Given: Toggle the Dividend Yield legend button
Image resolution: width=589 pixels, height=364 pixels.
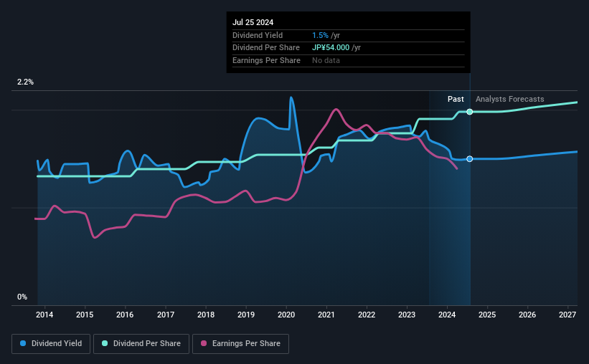Looking at the screenshot, I should [x=51, y=344].
